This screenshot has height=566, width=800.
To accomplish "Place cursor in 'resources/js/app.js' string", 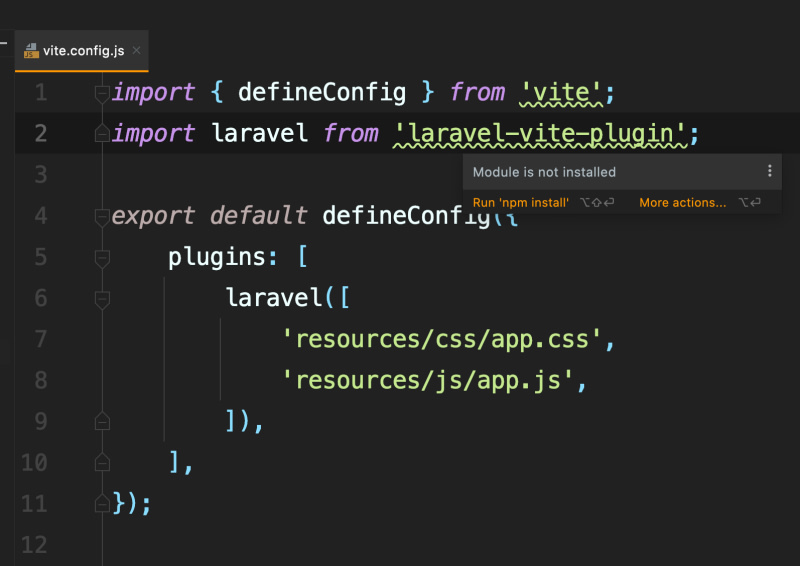I will click(x=428, y=381).
